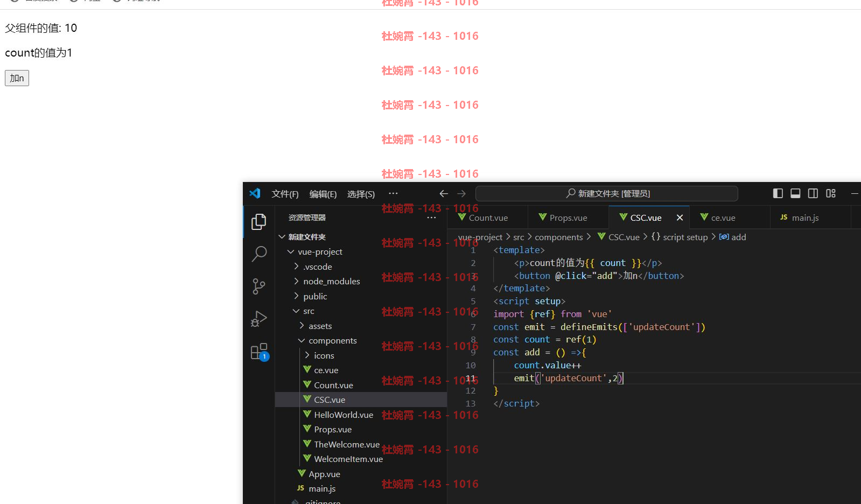Minimize the VS Code window
Image resolution: width=861 pixels, height=504 pixels.
(x=855, y=193)
